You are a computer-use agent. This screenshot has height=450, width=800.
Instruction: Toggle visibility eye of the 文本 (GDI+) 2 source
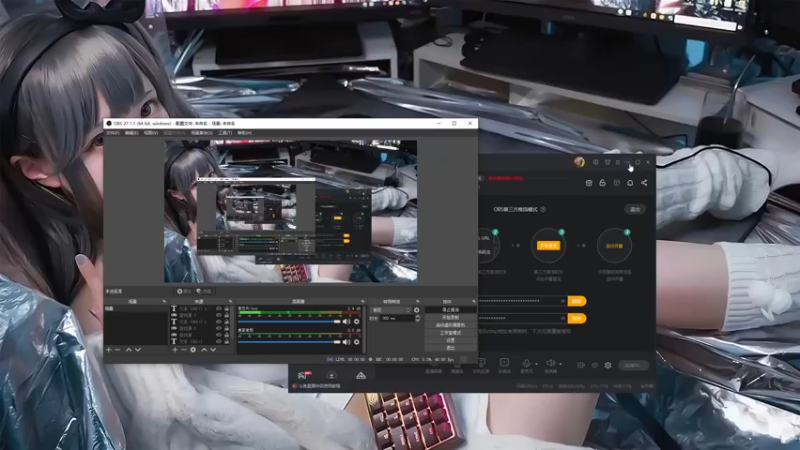(219, 322)
